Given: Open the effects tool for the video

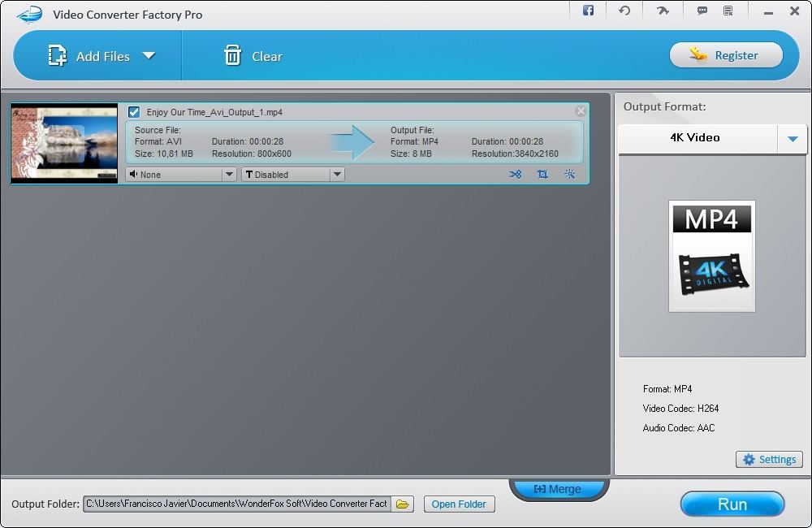Looking at the screenshot, I should coord(569,174).
